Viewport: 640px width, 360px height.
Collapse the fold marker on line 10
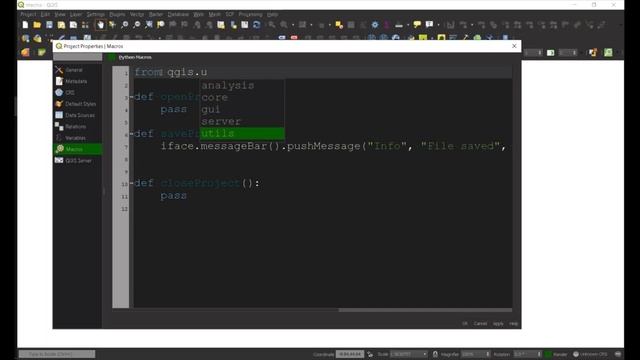(x=131, y=184)
